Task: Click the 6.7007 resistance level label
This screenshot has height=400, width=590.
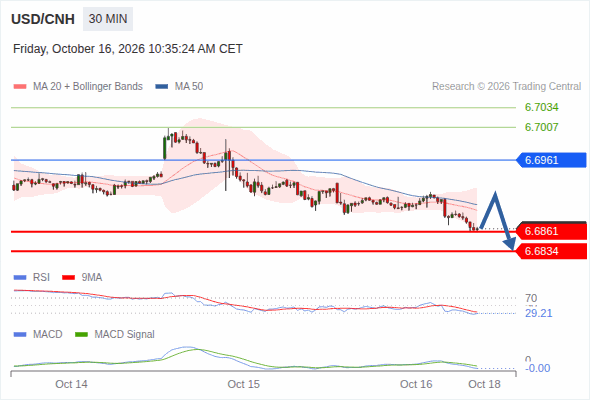Action: point(541,127)
